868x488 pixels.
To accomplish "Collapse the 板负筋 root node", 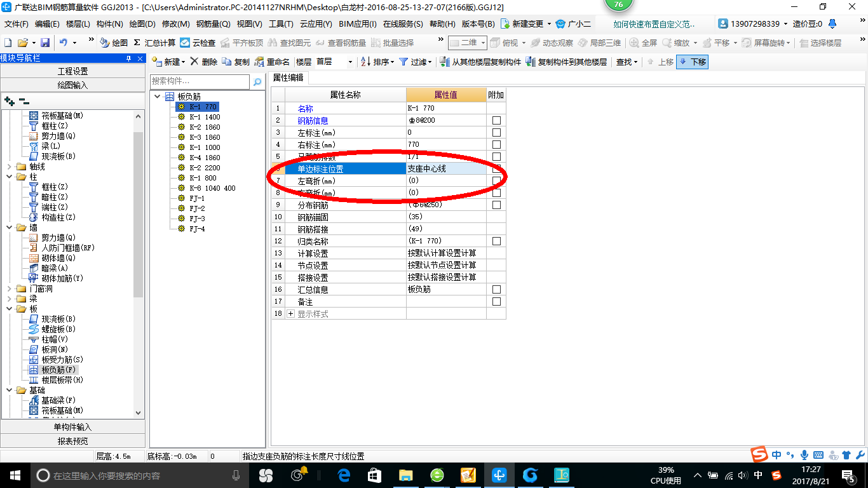I will tap(158, 97).
